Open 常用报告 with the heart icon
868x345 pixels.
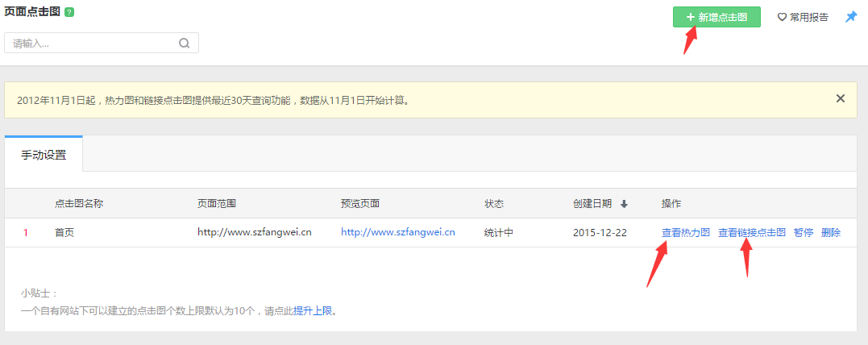click(x=803, y=17)
